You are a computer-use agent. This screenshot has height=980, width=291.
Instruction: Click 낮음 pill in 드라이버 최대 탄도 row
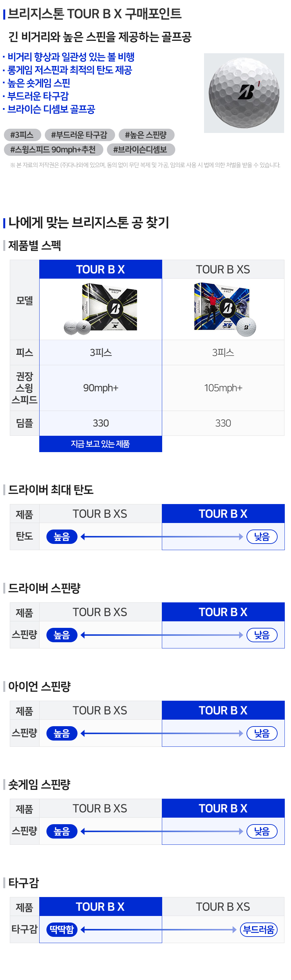tap(262, 537)
